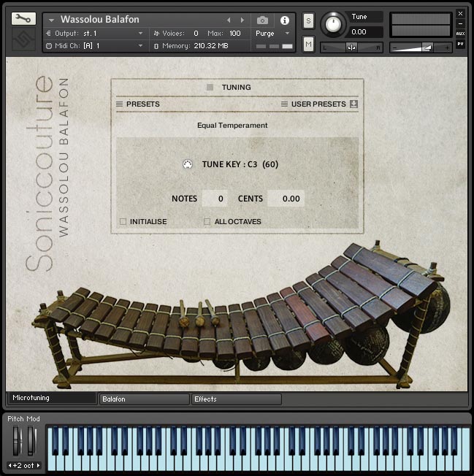The height and width of the screenshot is (476, 474).
Task: Click the TUNE KEY : C3 (60) label
Action: coord(240,164)
